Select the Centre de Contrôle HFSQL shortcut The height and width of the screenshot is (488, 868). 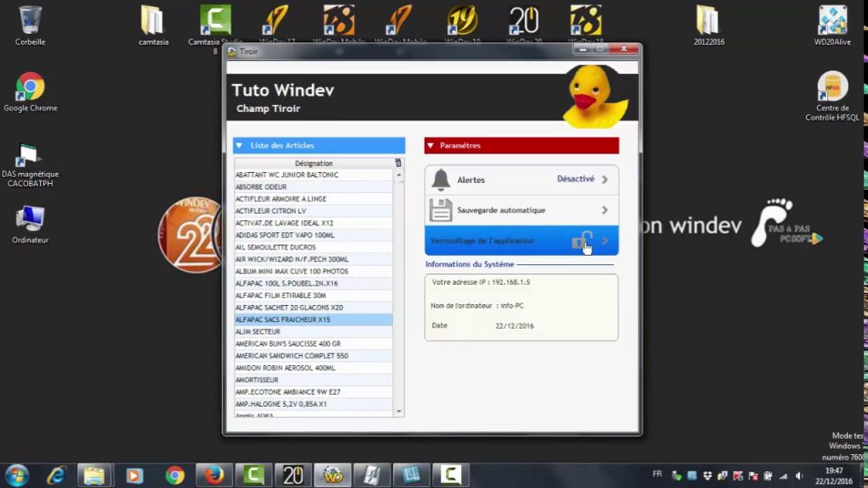tap(832, 97)
